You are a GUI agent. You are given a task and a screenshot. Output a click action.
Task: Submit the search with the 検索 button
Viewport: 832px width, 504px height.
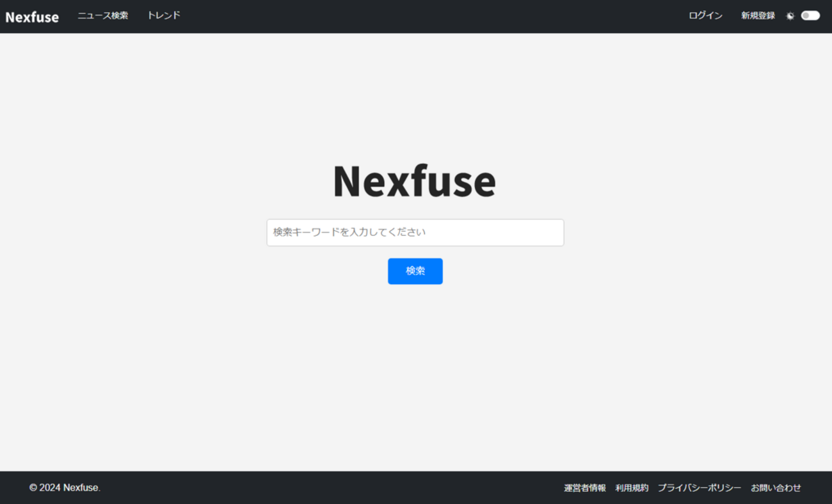click(415, 271)
